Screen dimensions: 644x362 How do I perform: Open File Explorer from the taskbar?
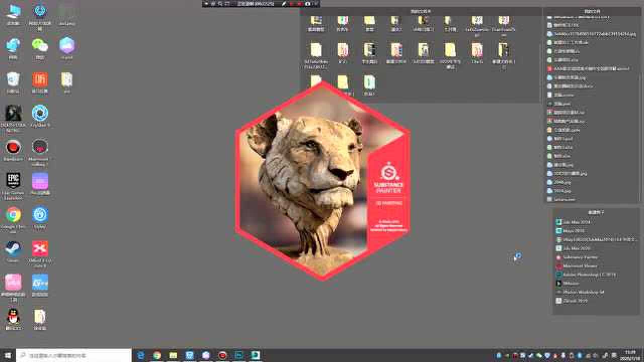coord(173,355)
